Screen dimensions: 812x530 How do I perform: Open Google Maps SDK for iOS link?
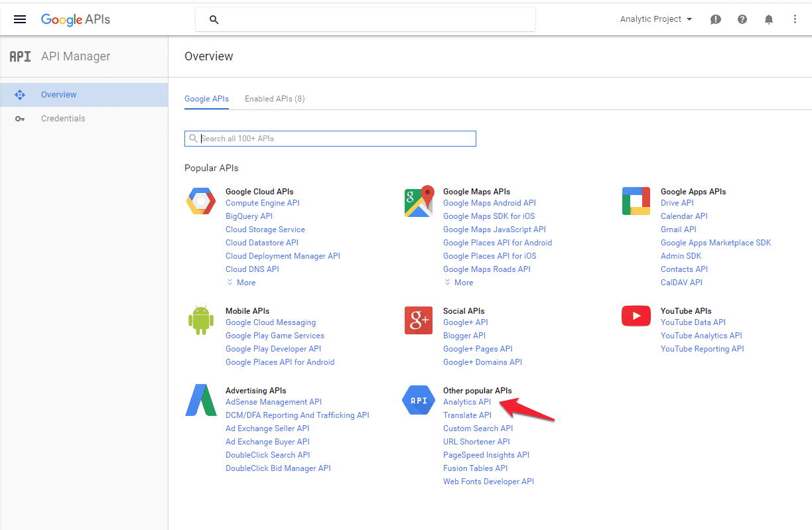[x=489, y=216]
